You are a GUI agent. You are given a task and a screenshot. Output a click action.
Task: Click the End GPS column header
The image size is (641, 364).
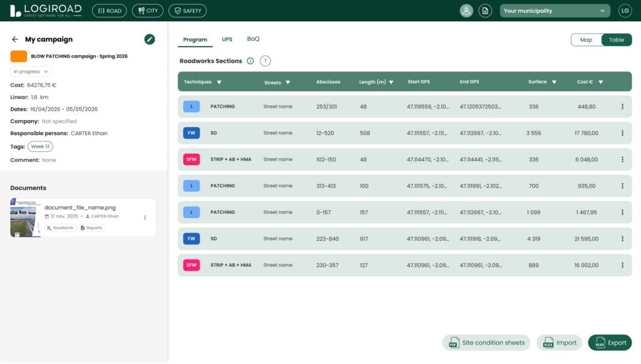pos(469,82)
